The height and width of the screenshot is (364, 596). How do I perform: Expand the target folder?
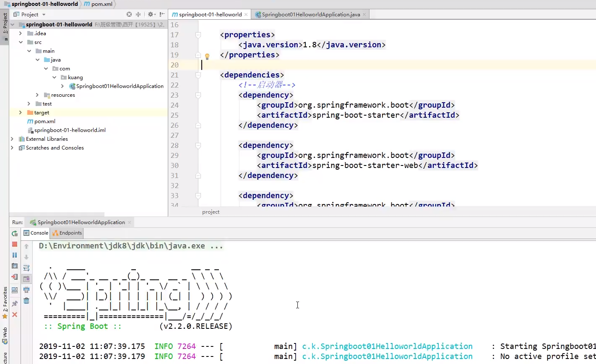coord(20,113)
